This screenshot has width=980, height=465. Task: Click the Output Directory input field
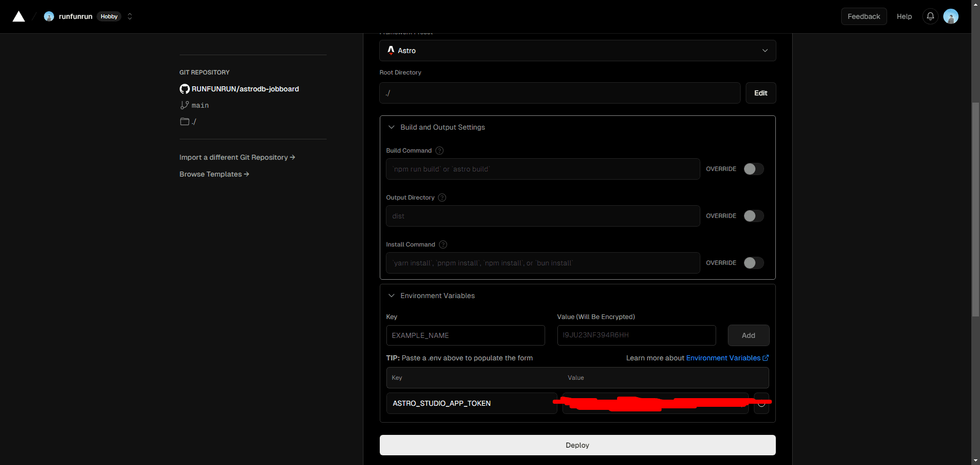[543, 216]
